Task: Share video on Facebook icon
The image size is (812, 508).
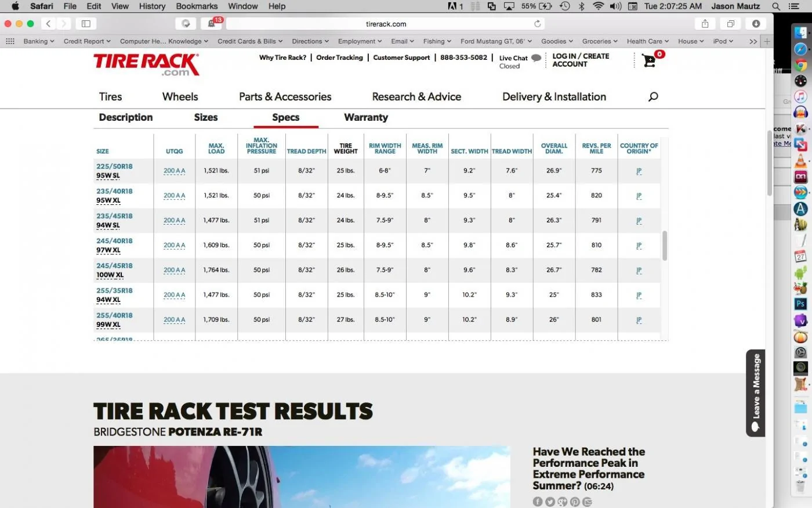Action: point(538,502)
